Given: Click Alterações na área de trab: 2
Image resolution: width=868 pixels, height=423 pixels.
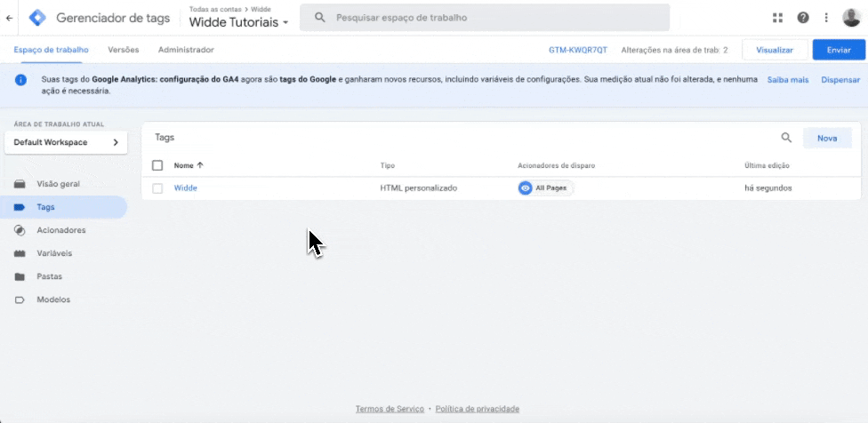Looking at the screenshot, I should click(x=674, y=50).
